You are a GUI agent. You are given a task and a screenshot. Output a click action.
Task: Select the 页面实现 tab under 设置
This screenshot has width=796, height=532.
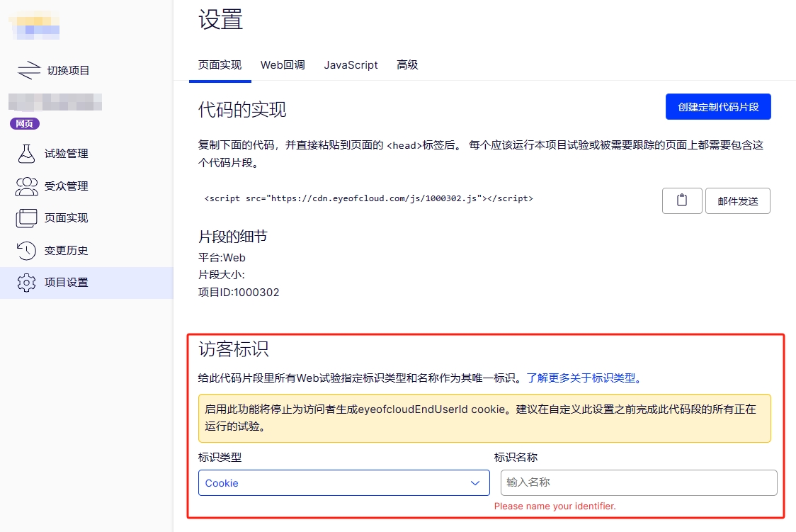pos(220,65)
